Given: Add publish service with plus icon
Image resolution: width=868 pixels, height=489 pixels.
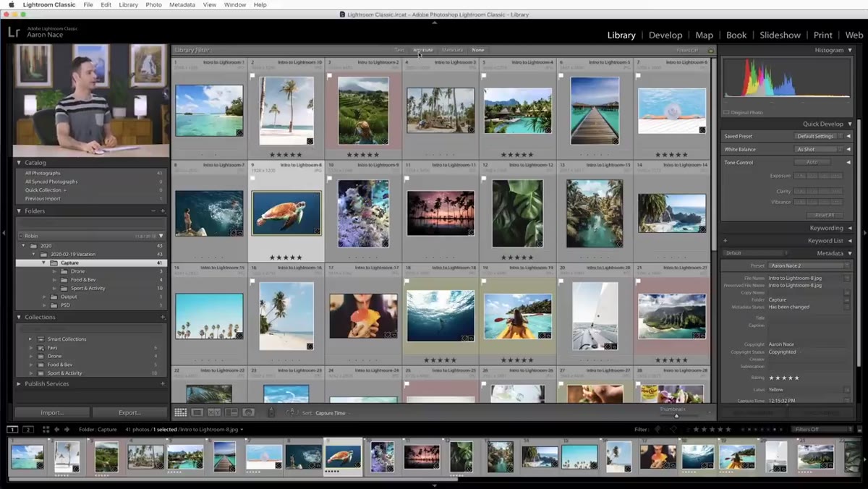Looking at the screenshot, I should (x=163, y=384).
